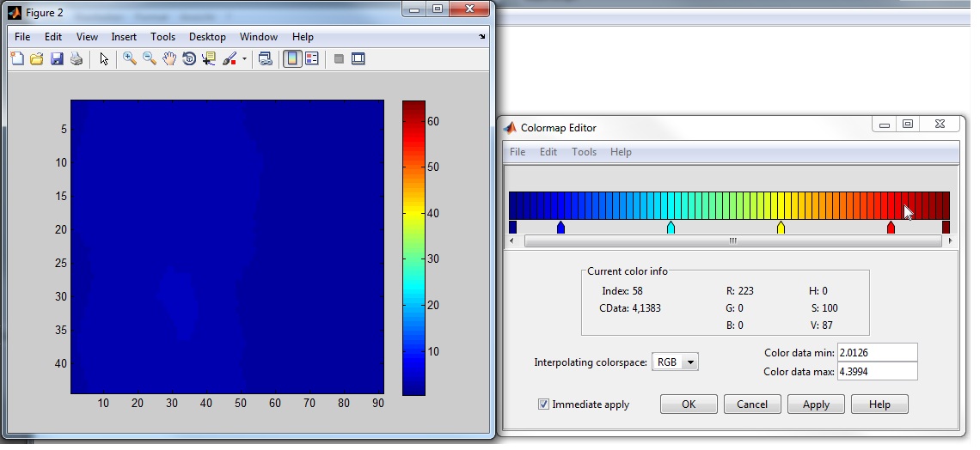Toggle the Insert Colorbar toolbar button
This screenshot has width=980, height=450.
pyautogui.click(x=292, y=59)
